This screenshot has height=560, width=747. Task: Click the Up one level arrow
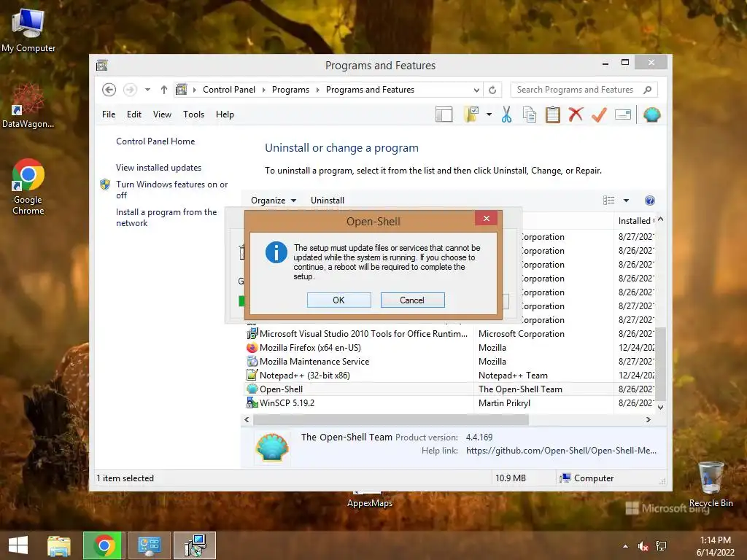tap(164, 90)
